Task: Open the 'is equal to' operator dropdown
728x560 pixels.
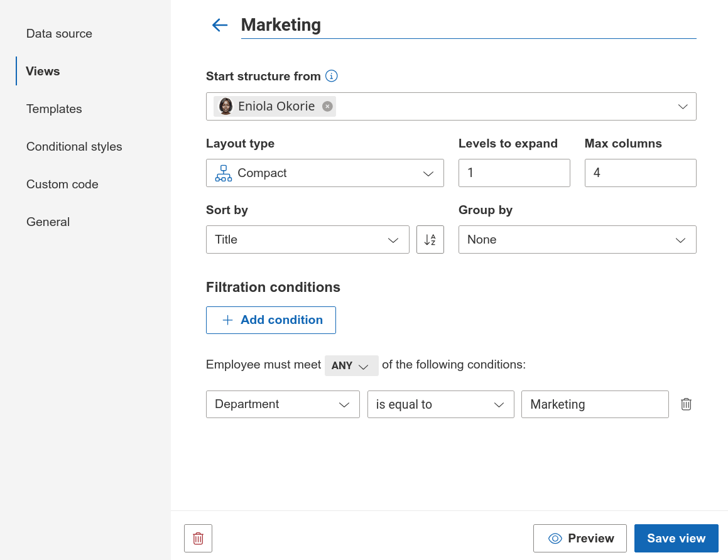Action: [440, 404]
